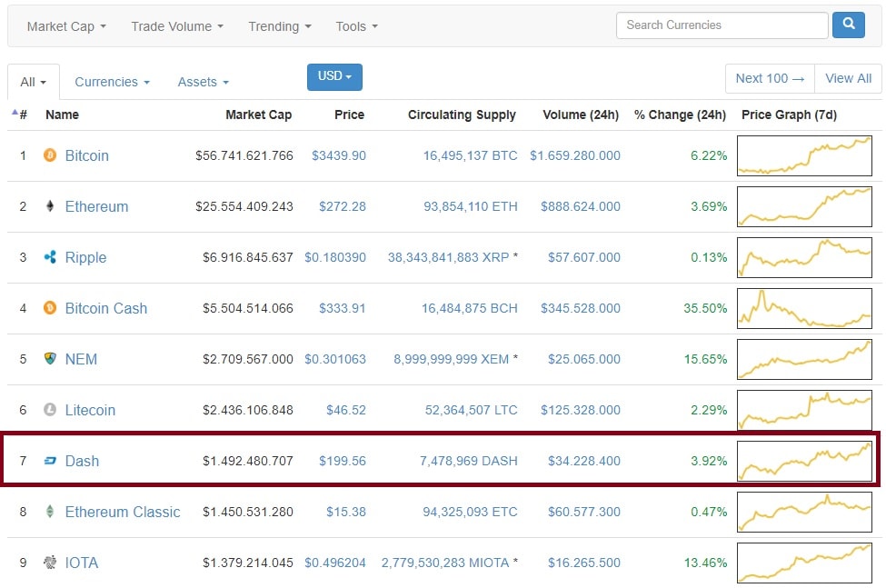Image resolution: width=886 pixels, height=588 pixels.
Task: Click the IOTA logo icon
Action: (50, 563)
